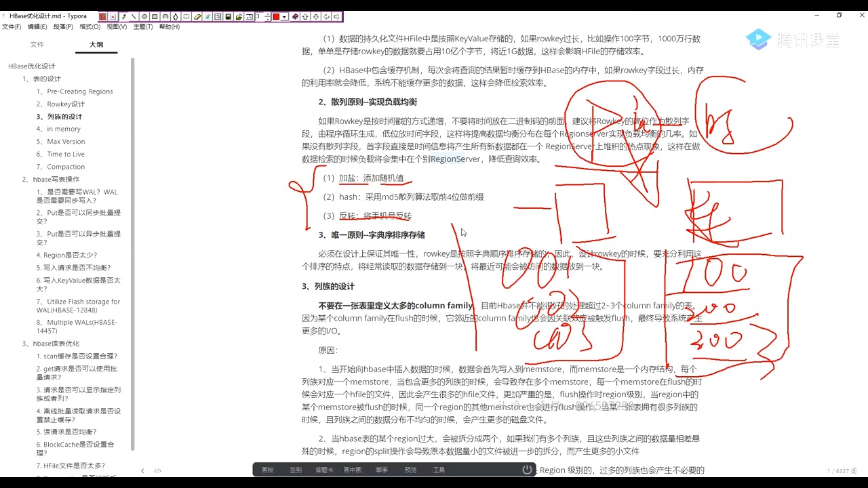Viewport: 868px width, 488px height.
Task: Go to outline item 2、hbase写表操作
Action: (x=51, y=180)
